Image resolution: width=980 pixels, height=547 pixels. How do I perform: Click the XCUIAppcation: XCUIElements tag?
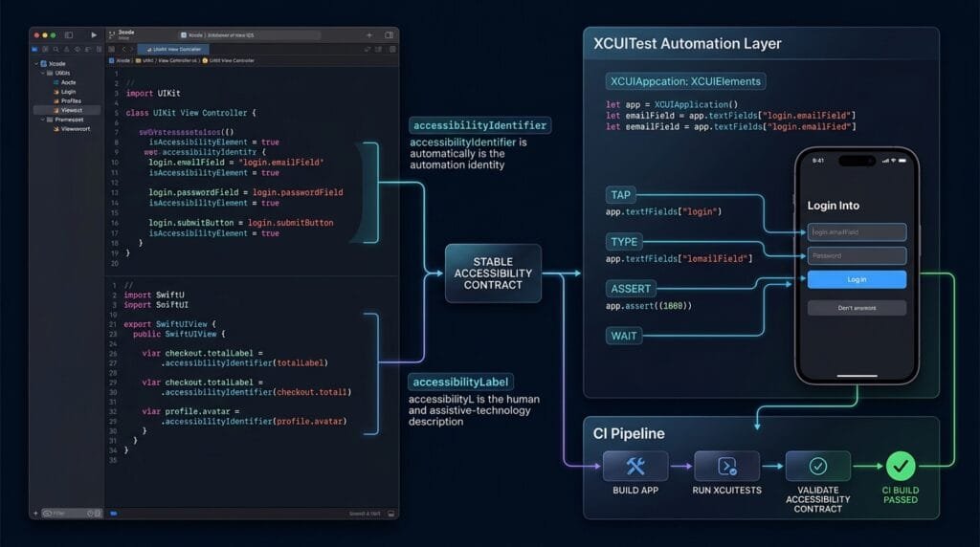[685, 81]
